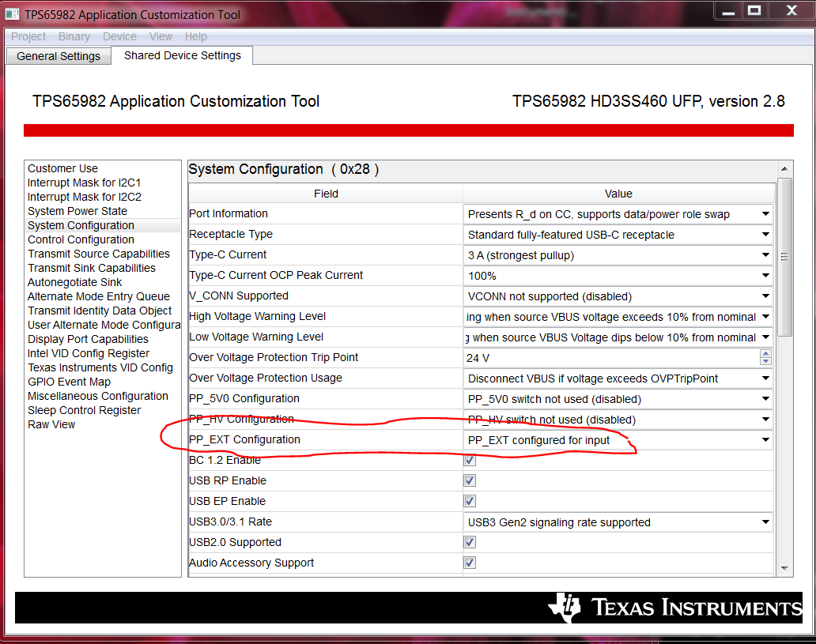Viewport: 816px width, 644px height.
Task: Click the Over Voltage Protection Trip Point field
Action: [x=611, y=358]
